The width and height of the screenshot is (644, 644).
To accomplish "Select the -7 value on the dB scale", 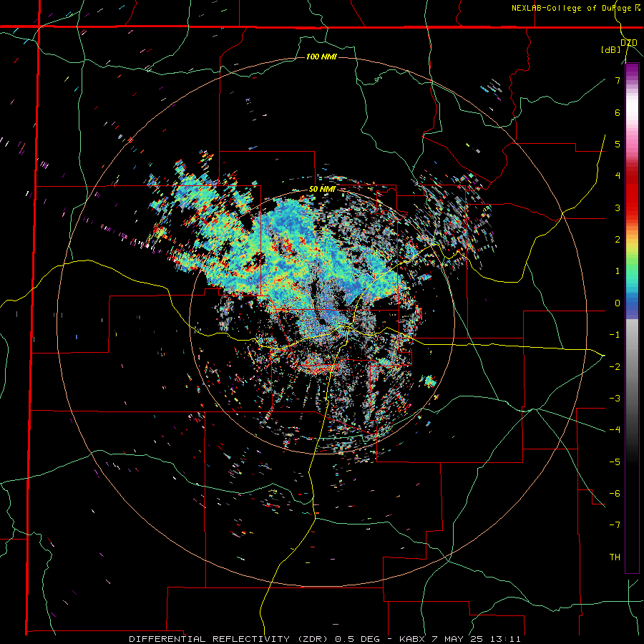I will pyautogui.click(x=615, y=525).
